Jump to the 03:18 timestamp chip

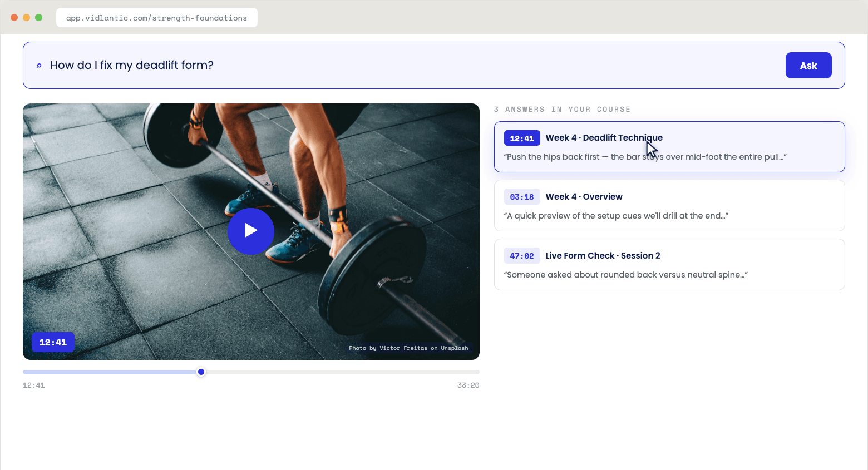(x=522, y=197)
